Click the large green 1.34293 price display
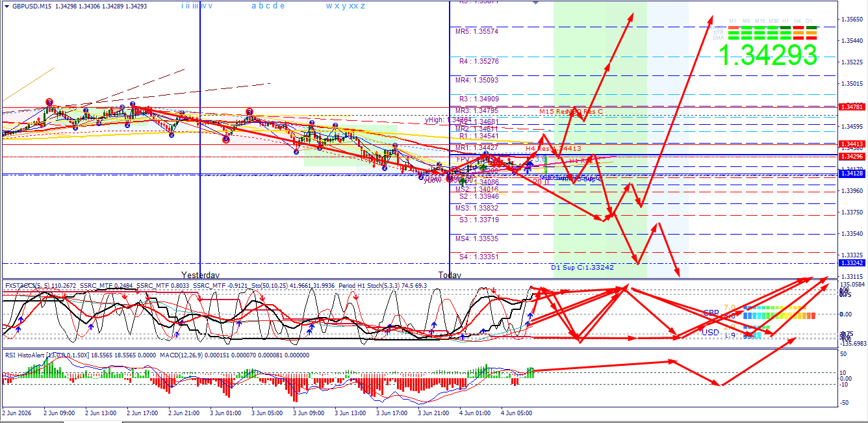The height and width of the screenshot is (423, 868). (x=768, y=55)
